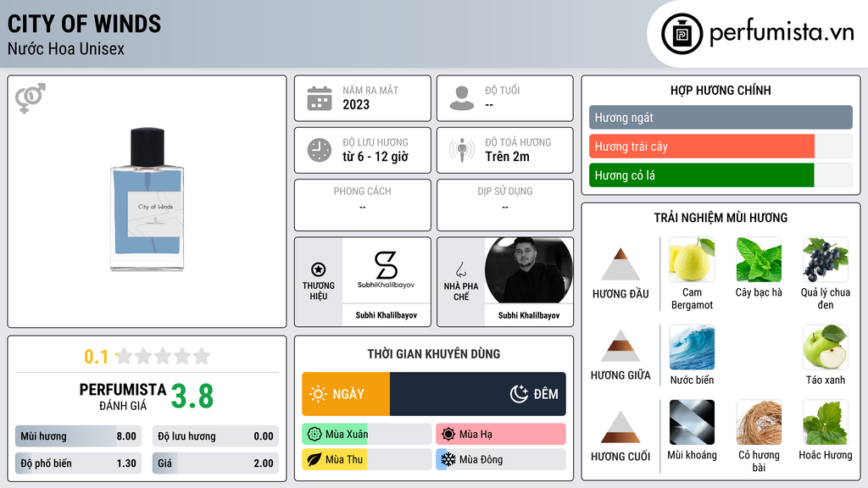Click the perfumista.vn bottle logo icon
The image size is (868, 488).
682,34
